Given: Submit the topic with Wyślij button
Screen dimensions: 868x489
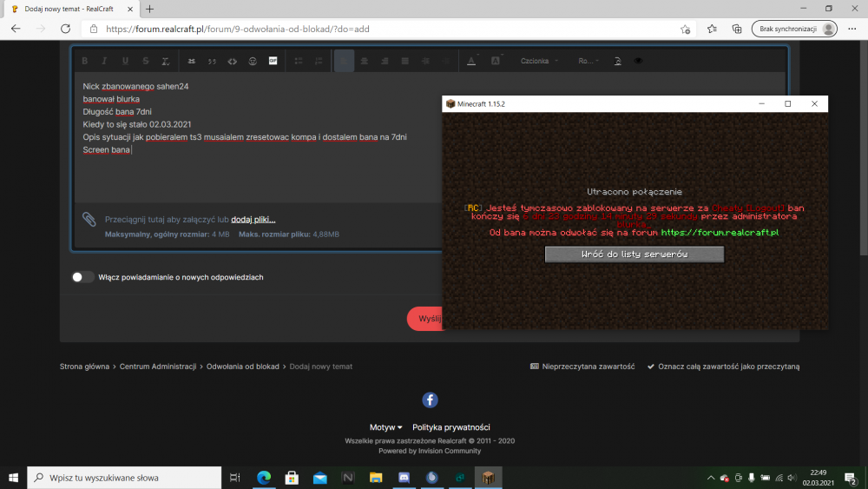Looking at the screenshot, I should point(424,319).
